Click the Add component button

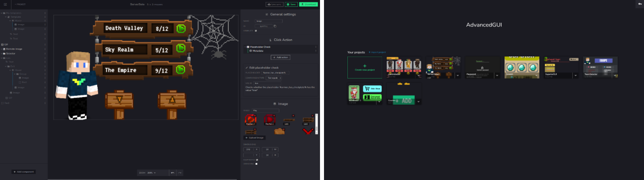point(24,172)
